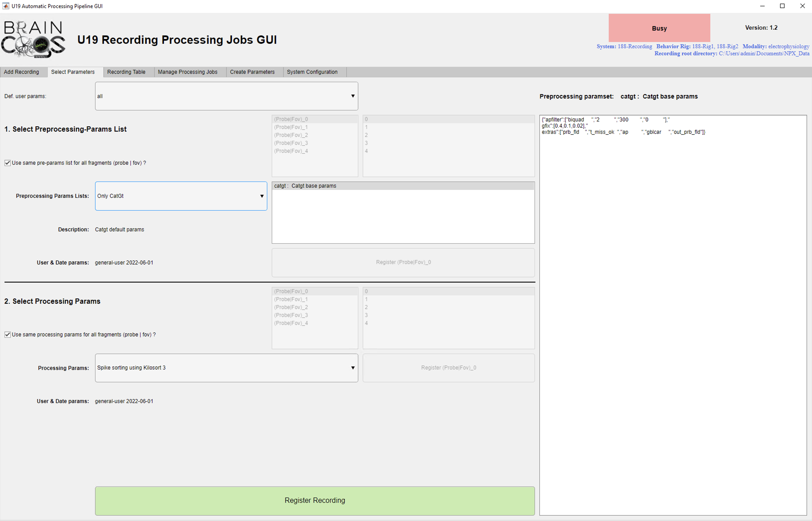Click the Catgt default params description text
Viewport: 812px width, 521px height.
click(120, 230)
